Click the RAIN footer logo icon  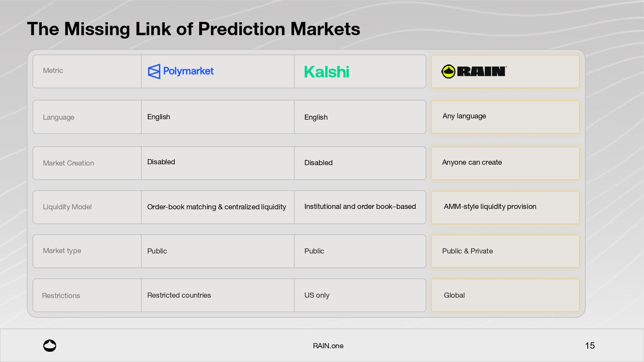coord(50,346)
